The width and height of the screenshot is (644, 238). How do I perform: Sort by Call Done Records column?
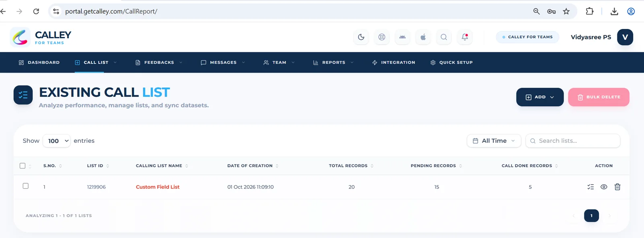tap(530, 166)
